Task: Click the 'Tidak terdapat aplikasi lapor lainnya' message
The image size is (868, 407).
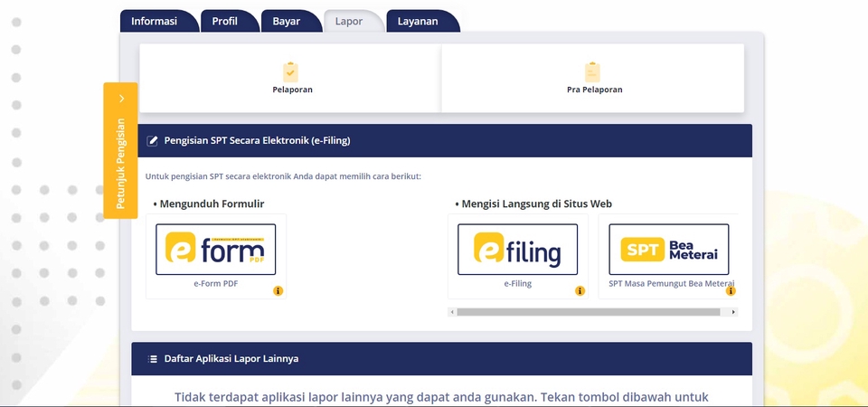Action: pos(442,398)
